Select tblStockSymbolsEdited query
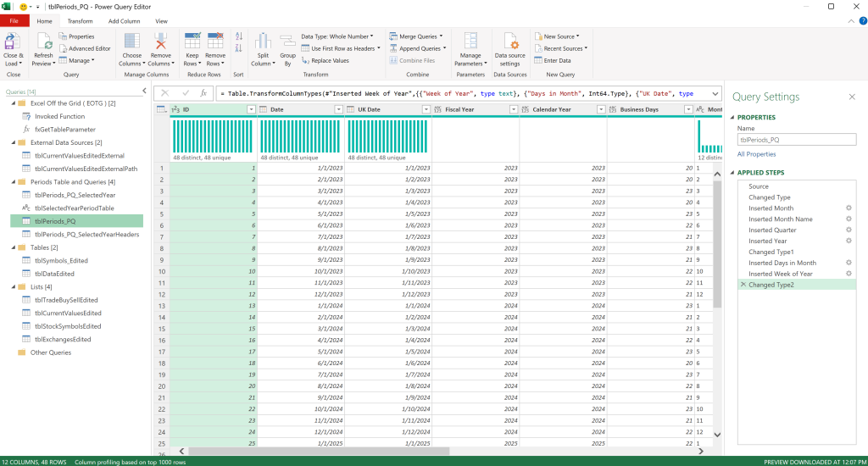 pyautogui.click(x=77, y=326)
